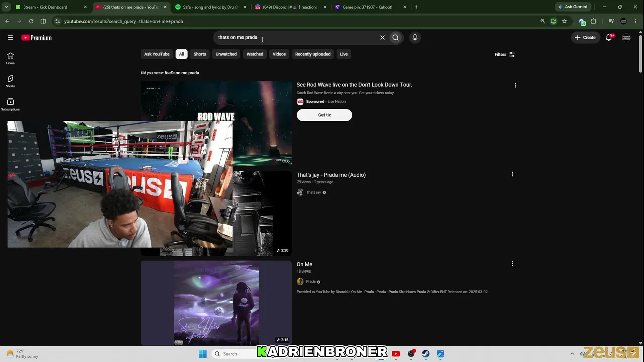Start voice search with the microphone
Screen dimensions: 644x362
click(x=415, y=37)
